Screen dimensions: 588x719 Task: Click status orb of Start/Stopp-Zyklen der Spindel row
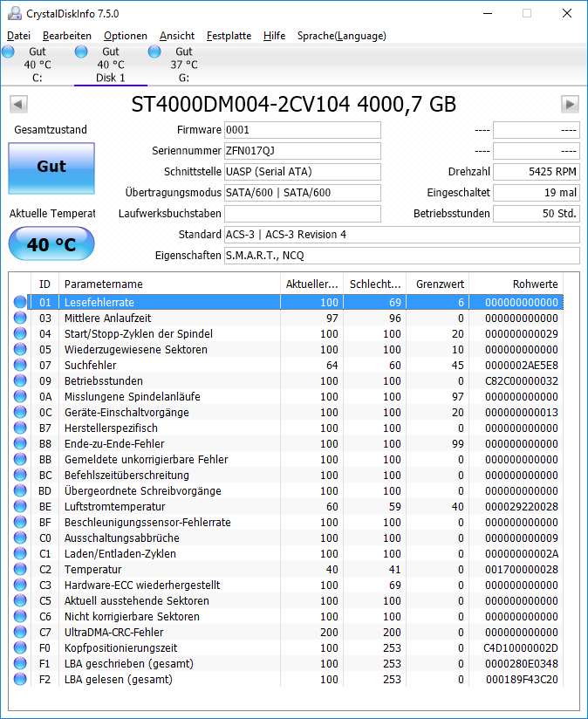(20, 333)
